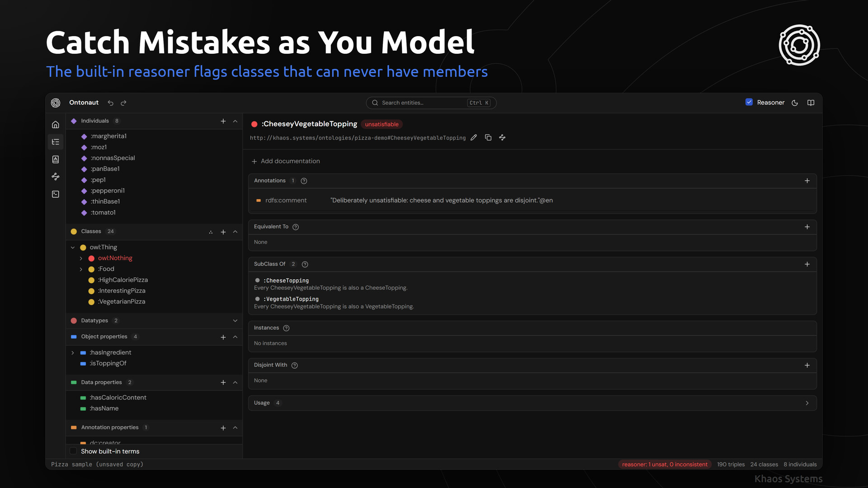Open the :CheeseTopping superclass link
This screenshot has height=488, width=868.
(286, 281)
